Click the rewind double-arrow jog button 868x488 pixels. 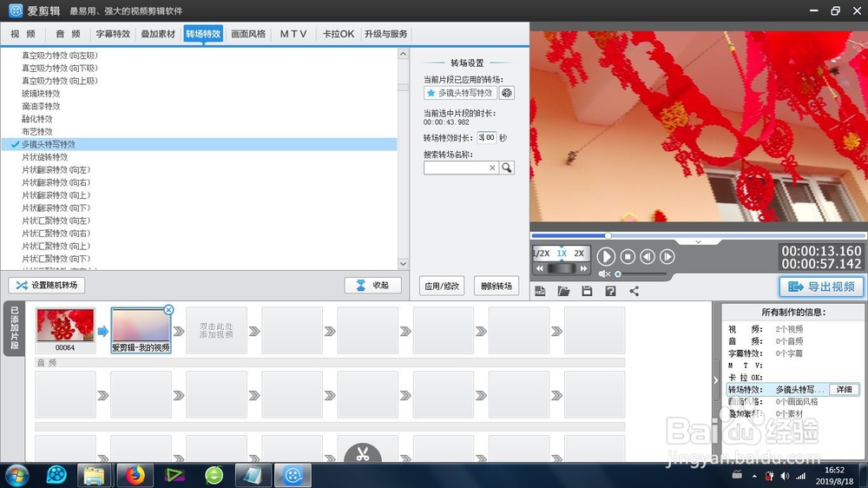(540, 268)
